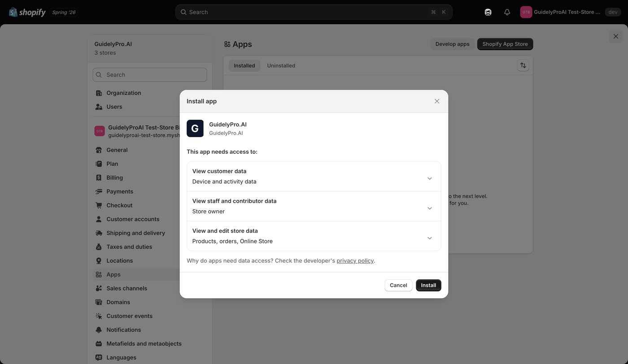The image size is (628, 364).
Task: Click the Sales channels icon
Action: click(99, 288)
